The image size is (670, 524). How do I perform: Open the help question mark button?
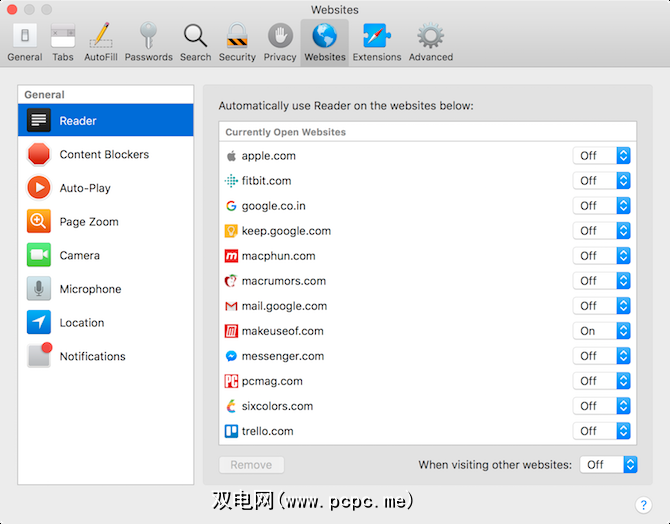pyautogui.click(x=644, y=504)
